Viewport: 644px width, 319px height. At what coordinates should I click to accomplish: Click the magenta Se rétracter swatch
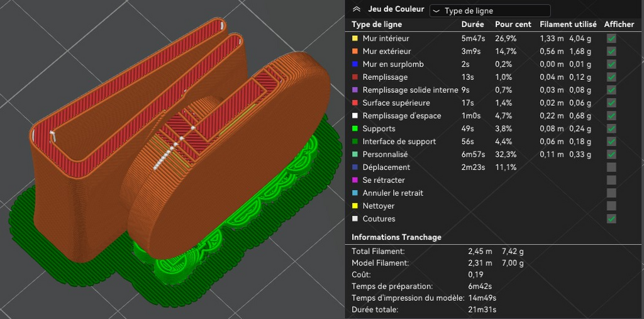(355, 180)
